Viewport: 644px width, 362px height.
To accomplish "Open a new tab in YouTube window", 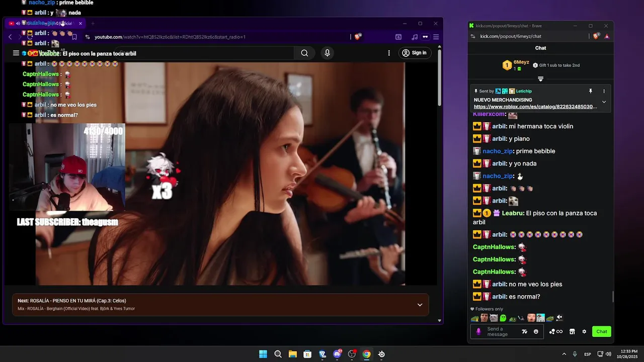I will (x=93, y=23).
